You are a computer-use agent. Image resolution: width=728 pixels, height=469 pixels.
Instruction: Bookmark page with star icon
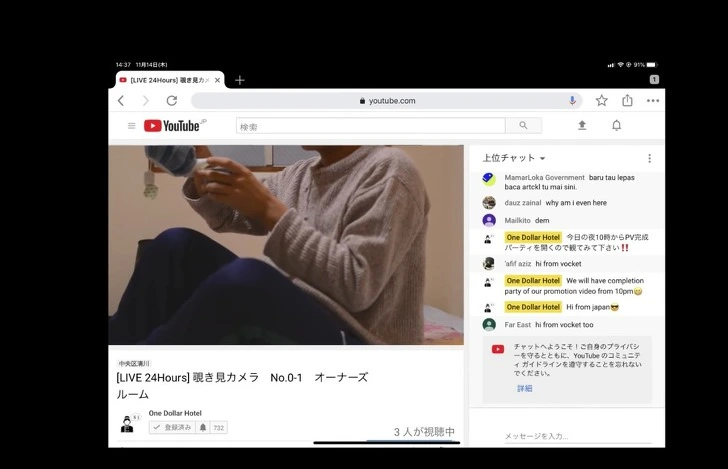(602, 100)
